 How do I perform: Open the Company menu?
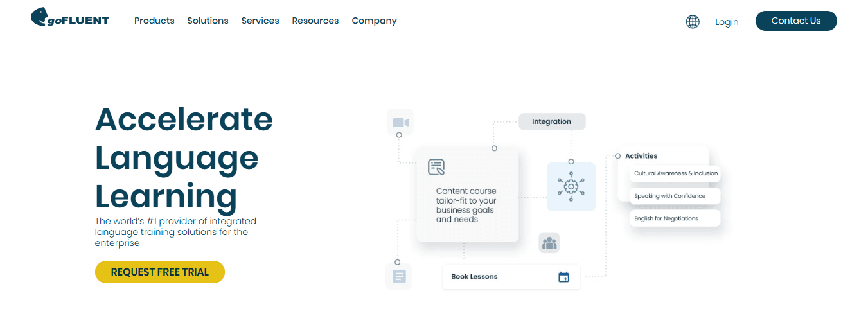pyautogui.click(x=374, y=21)
